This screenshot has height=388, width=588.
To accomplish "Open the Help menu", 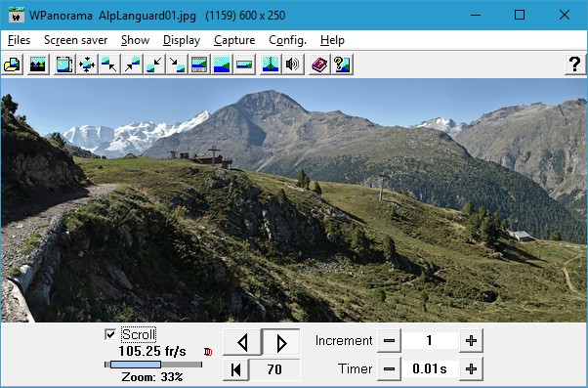I will pos(332,40).
